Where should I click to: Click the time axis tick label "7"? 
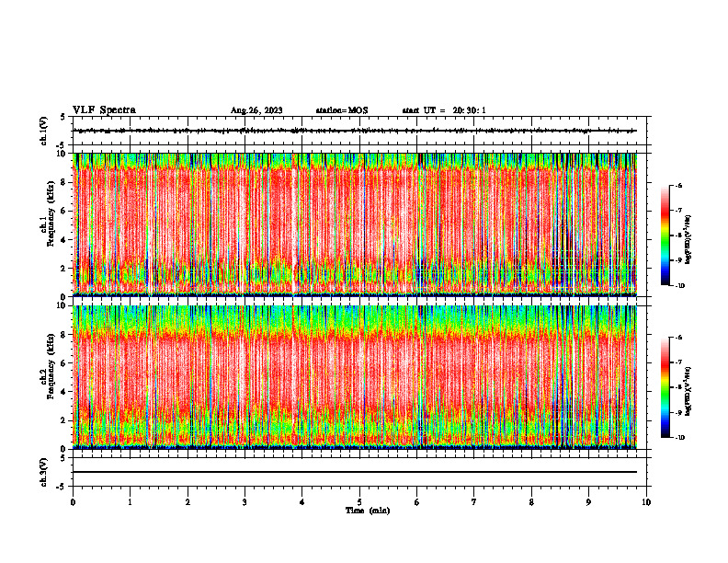474,502
